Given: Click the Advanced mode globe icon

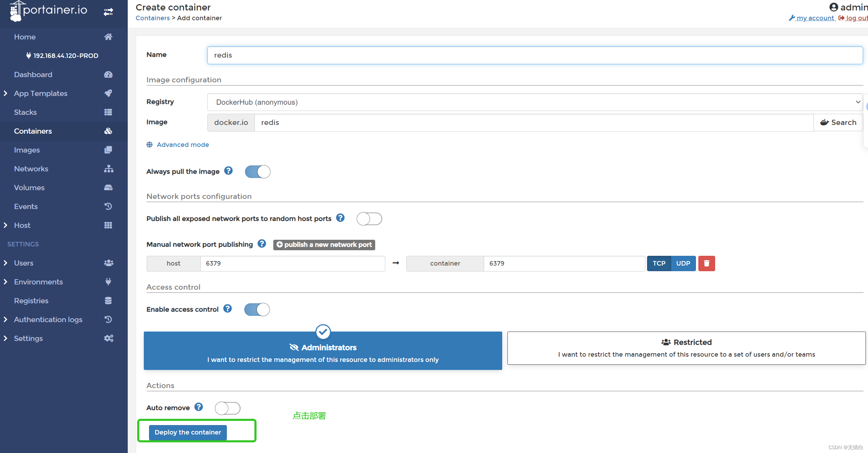Looking at the screenshot, I should (x=149, y=144).
